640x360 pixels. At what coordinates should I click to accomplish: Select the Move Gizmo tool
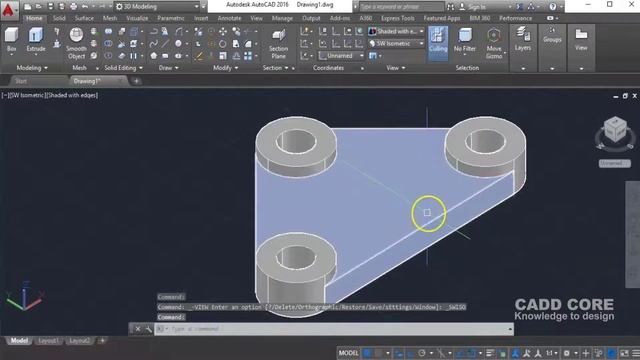494,43
